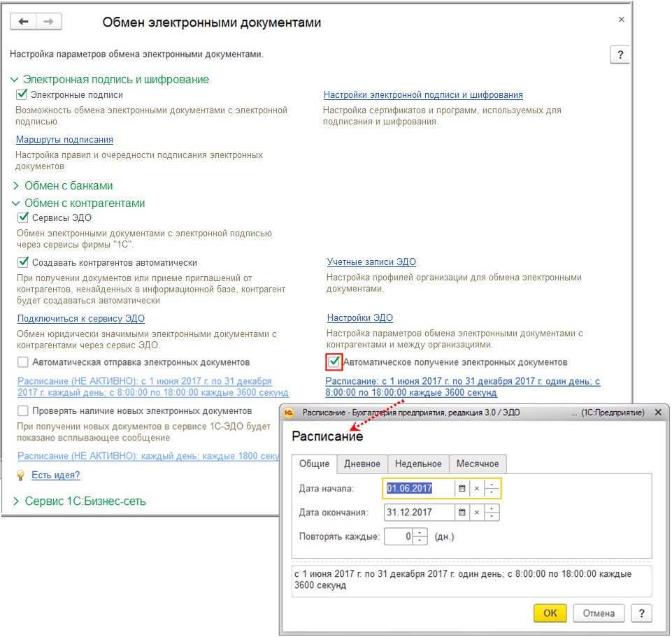Expand the Сервис 1С:Бизнес-сеть section

pyautogui.click(x=17, y=501)
